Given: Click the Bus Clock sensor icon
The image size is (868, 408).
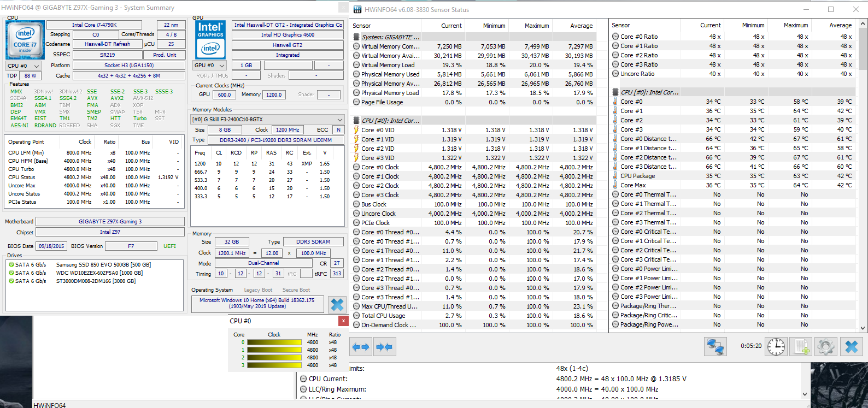Looking at the screenshot, I should coord(356,204).
